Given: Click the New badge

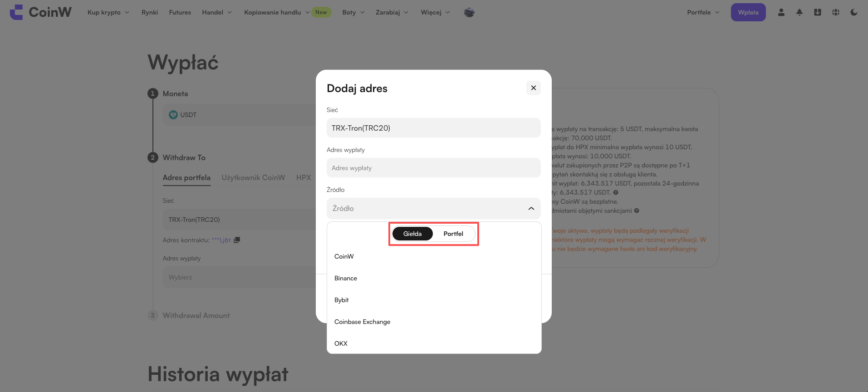Looking at the screenshot, I should pyautogui.click(x=321, y=12).
